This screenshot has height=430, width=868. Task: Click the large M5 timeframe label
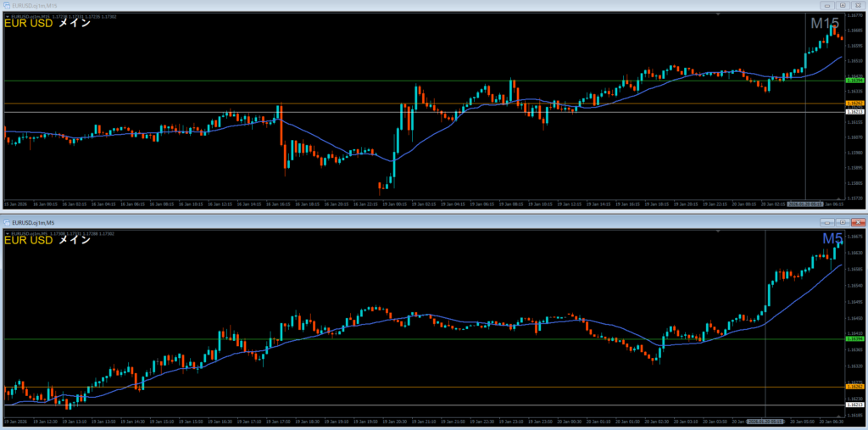(x=832, y=239)
